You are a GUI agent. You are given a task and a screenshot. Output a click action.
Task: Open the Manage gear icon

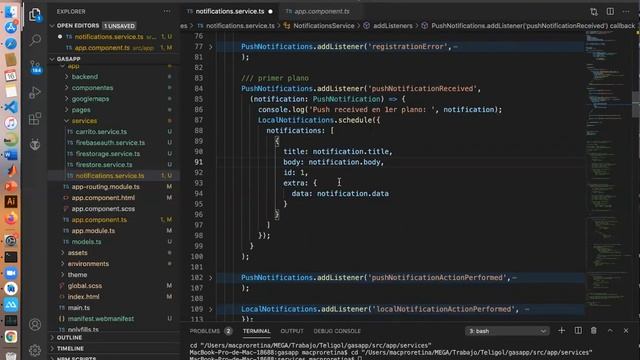click(x=35, y=350)
